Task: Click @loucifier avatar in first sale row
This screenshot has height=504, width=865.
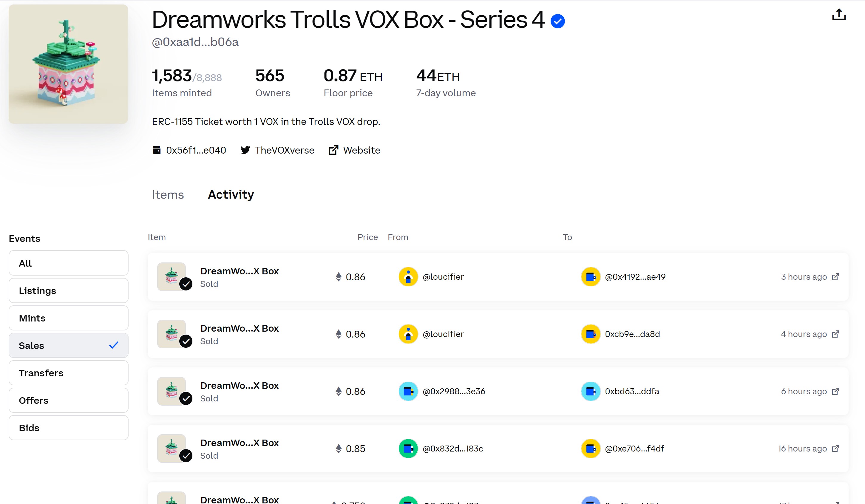Action: pos(408,276)
